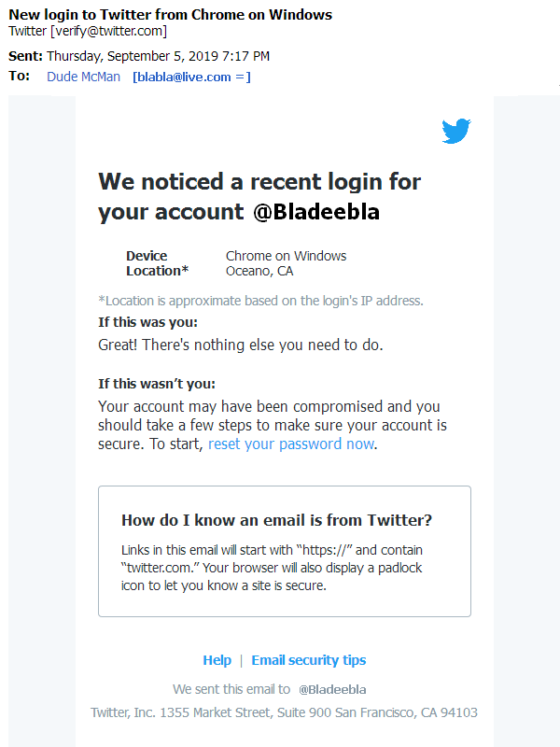Image resolution: width=560 pixels, height=747 pixels.
Task: Click the @Bladeebla handle in the footer
Action: coord(332,690)
